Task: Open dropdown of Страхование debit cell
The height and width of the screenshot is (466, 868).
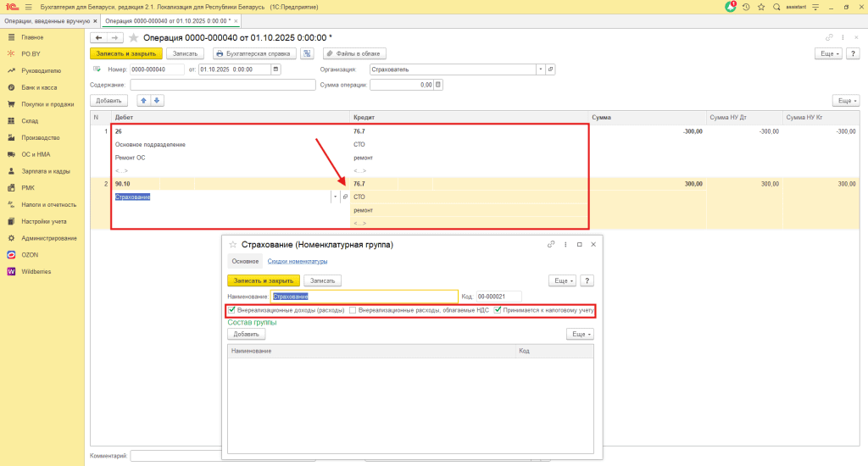Action: coord(335,197)
